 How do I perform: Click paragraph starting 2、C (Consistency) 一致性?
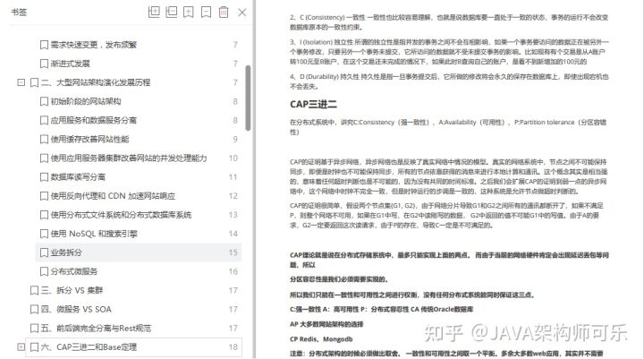pyautogui.click(x=449, y=22)
